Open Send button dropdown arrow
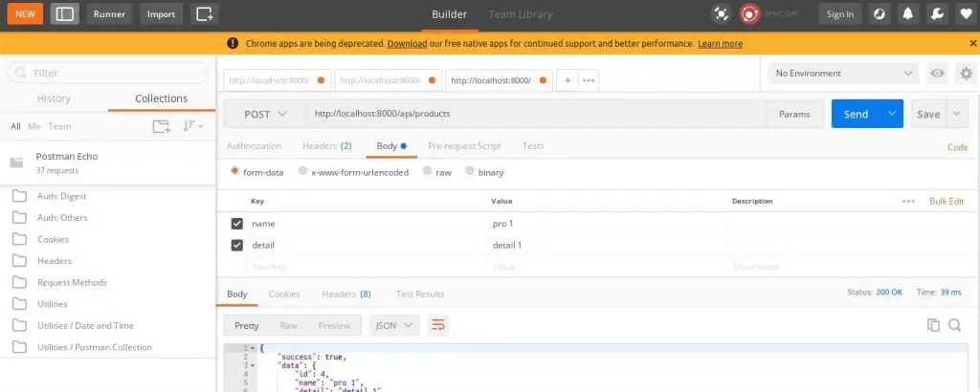Screen dimensions: 980x392 pos(892,114)
